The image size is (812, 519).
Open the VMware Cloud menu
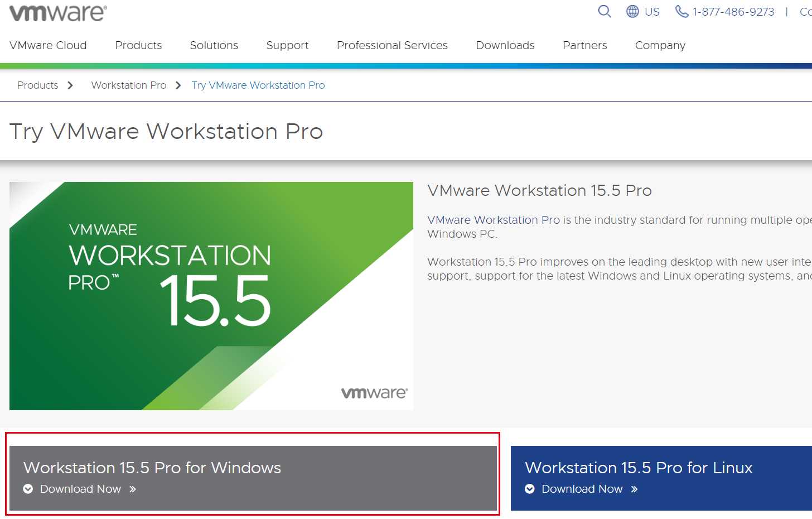pos(48,45)
